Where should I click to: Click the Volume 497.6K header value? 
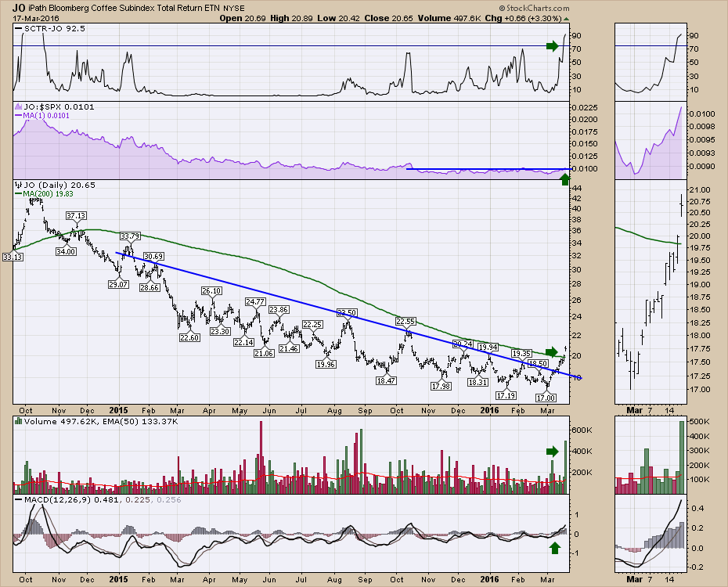click(x=449, y=18)
